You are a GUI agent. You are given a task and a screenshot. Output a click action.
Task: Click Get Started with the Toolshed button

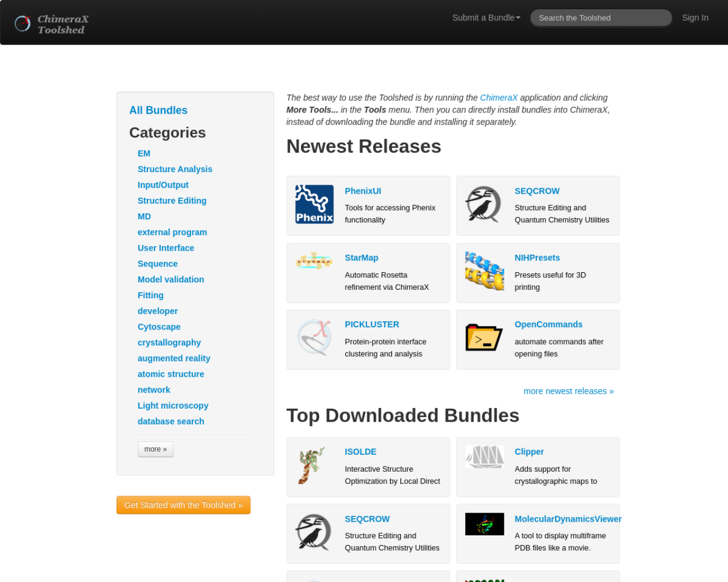(x=183, y=505)
